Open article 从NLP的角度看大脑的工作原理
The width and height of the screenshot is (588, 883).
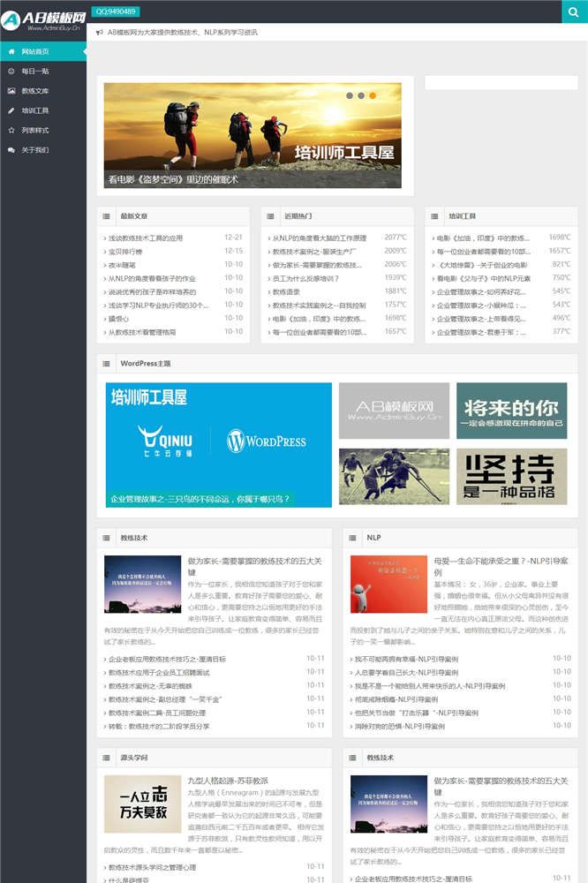(x=319, y=238)
